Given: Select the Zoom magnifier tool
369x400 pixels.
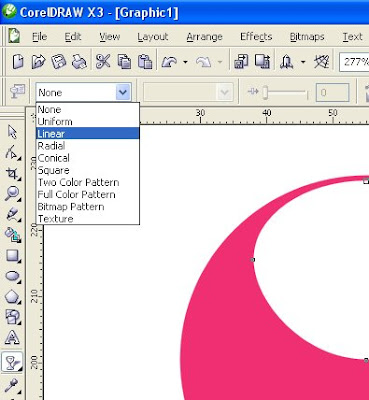Looking at the screenshot, I should [x=12, y=194].
